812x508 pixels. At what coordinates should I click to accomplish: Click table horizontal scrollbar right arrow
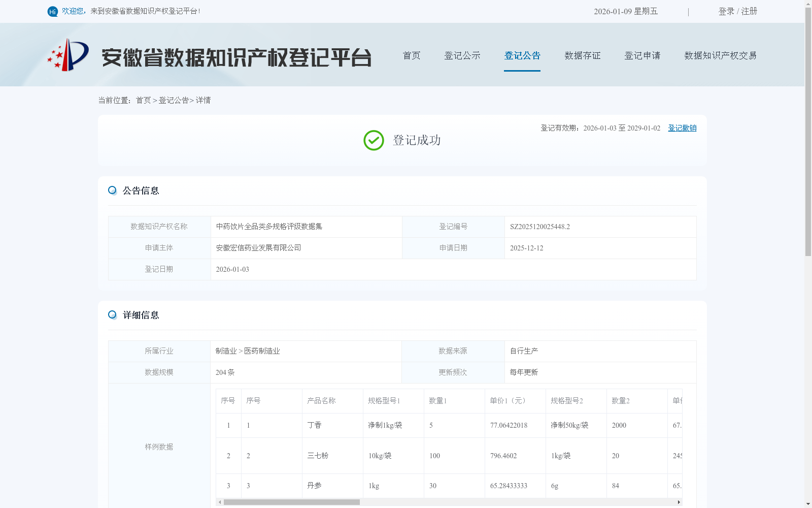(x=679, y=502)
